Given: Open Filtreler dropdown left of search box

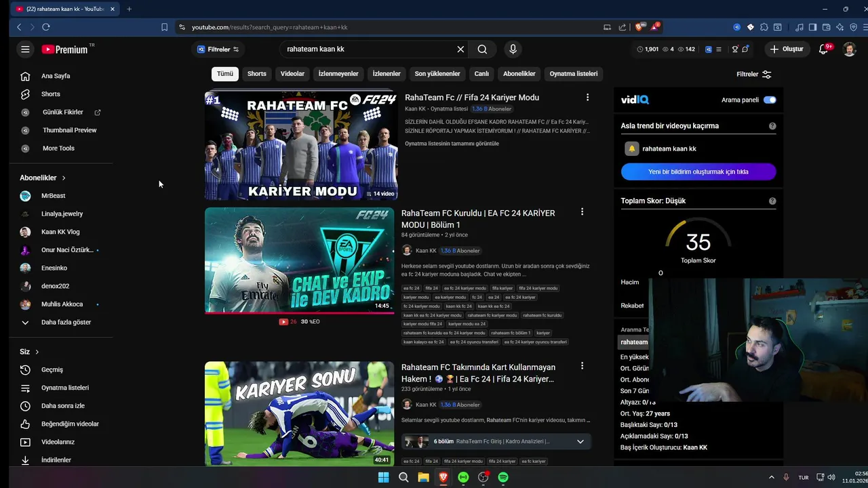Looking at the screenshot, I should (x=218, y=49).
